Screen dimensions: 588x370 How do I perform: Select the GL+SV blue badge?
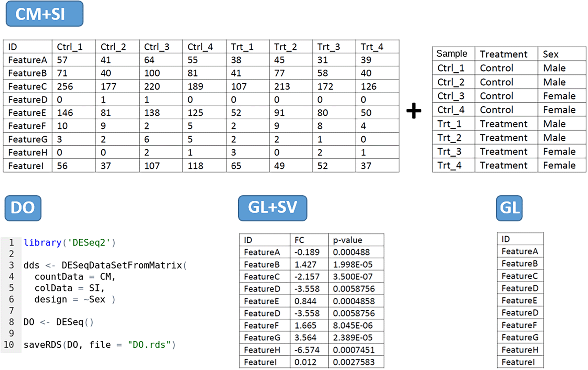(273, 208)
